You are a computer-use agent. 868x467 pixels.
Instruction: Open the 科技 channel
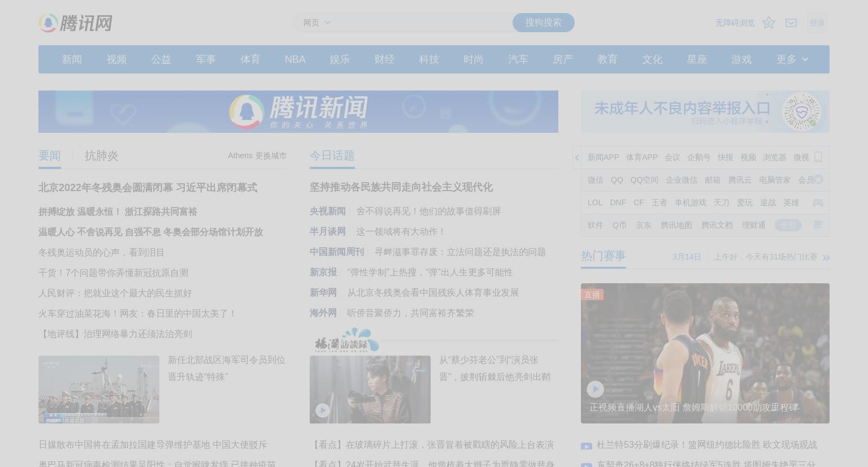(429, 59)
